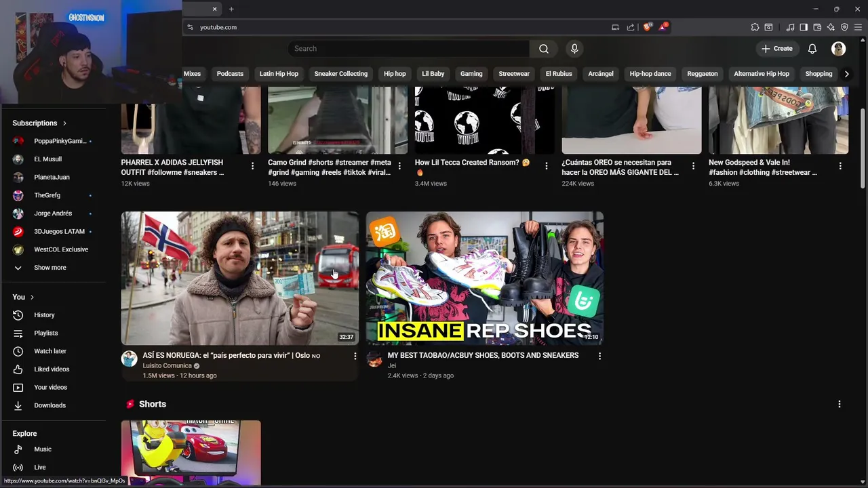Open the YouTube notifications bell

point(812,49)
